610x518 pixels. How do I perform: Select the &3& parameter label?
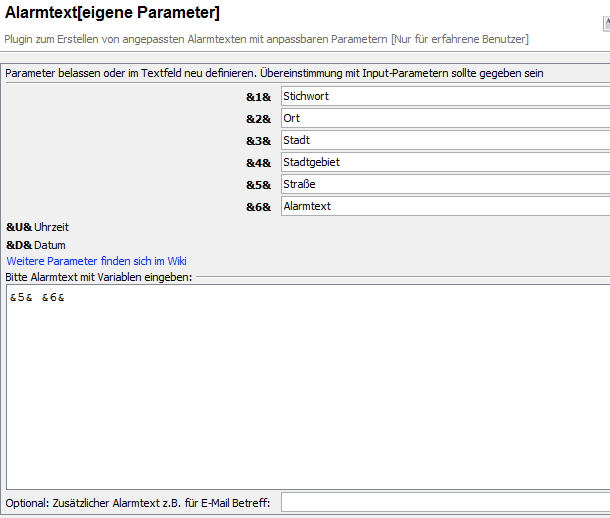[258, 141]
